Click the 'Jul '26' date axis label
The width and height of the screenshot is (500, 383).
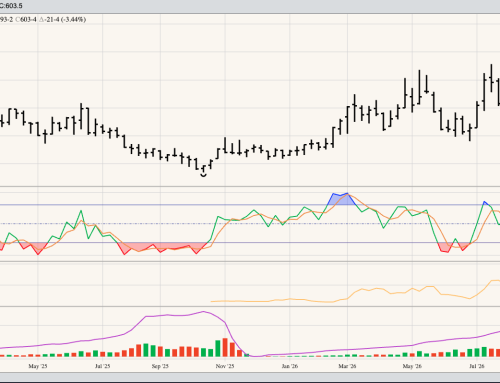(477, 366)
